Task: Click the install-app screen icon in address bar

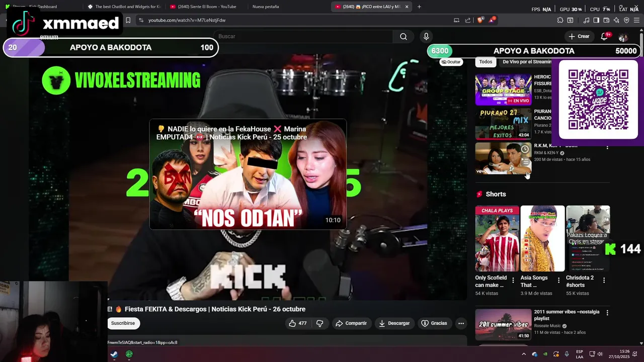Action: 456,20
